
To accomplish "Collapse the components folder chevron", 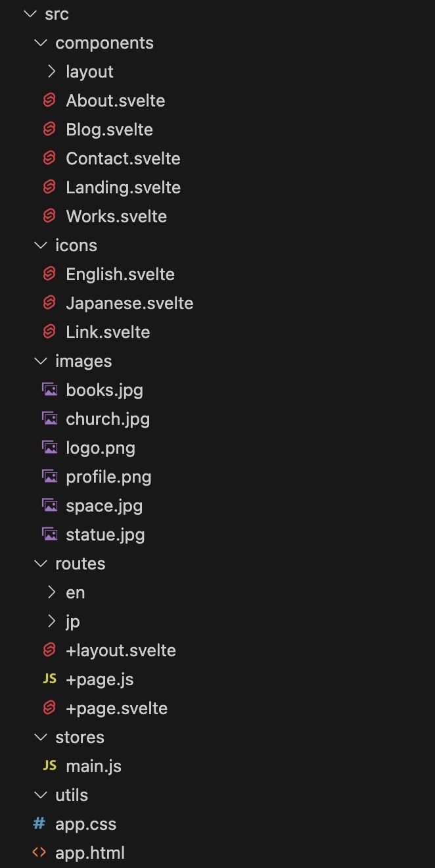I will click(x=41, y=43).
